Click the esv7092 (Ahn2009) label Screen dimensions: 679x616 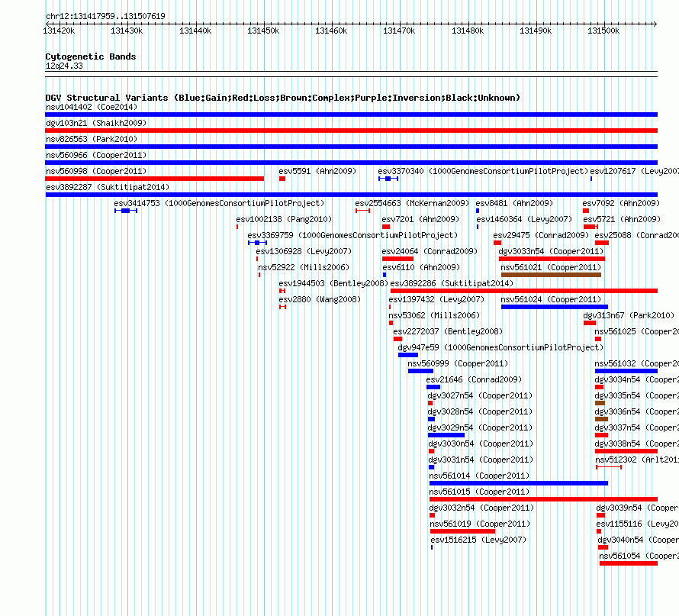click(x=621, y=203)
